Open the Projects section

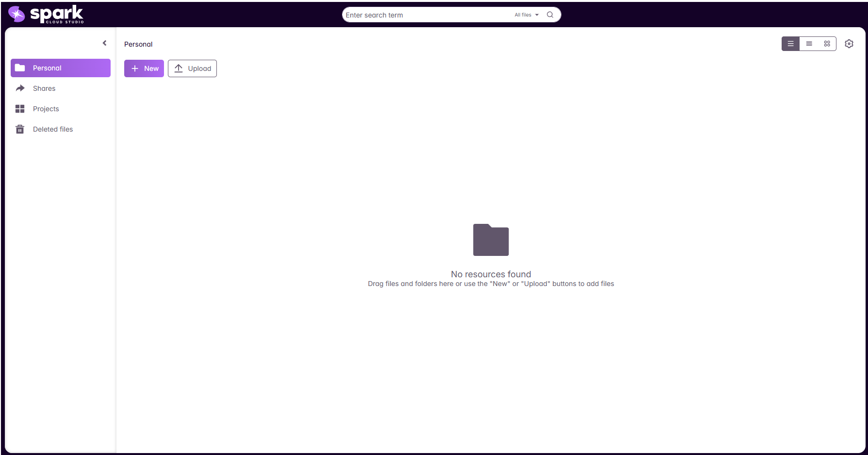[x=46, y=109]
